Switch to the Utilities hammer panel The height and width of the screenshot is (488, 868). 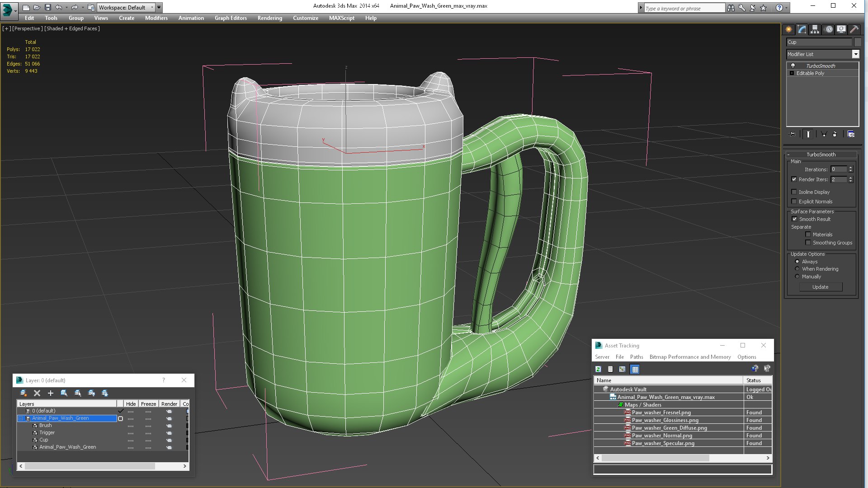click(x=854, y=29)
